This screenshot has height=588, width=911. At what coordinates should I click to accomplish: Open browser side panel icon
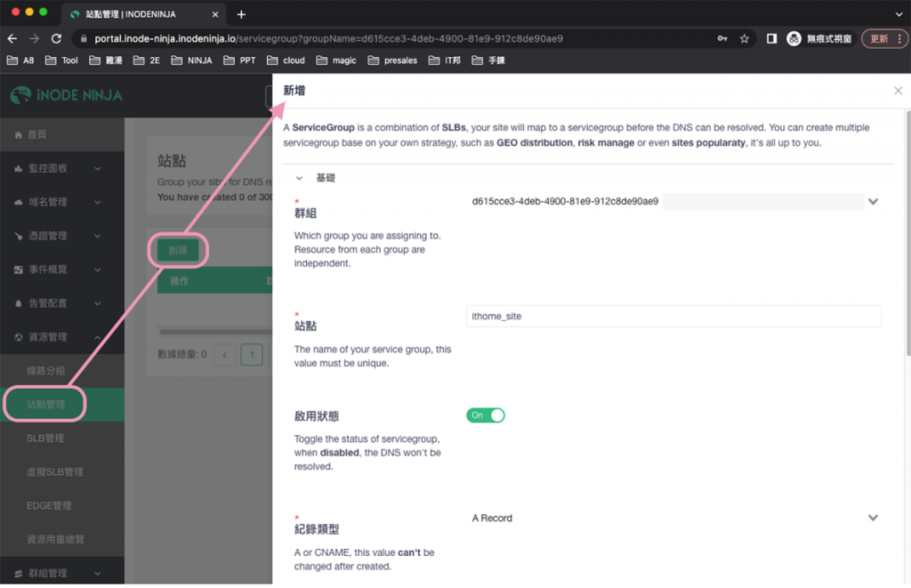(771, 38)
